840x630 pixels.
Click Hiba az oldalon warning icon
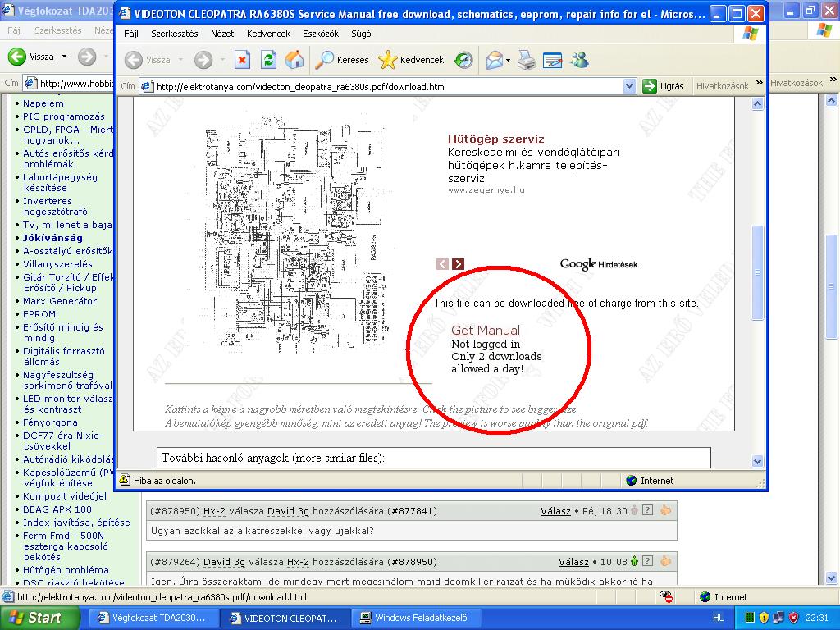pyautogui.click(x=125, y=480)
